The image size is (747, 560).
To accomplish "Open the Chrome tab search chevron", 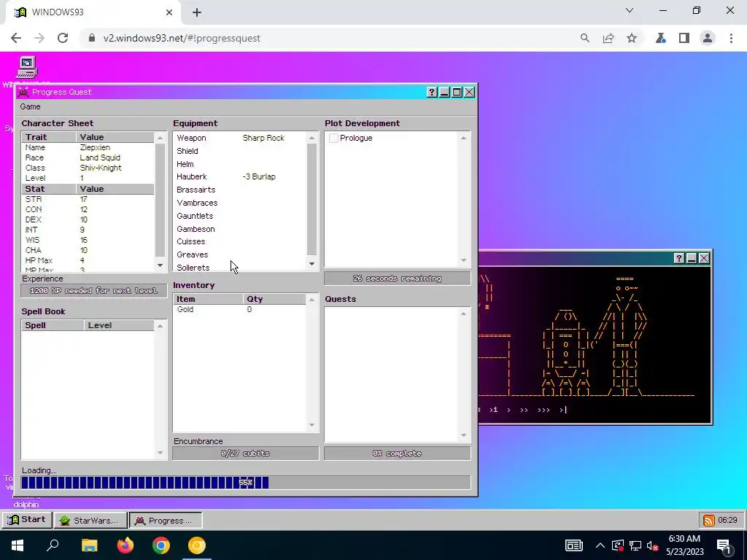I will [630, 10].
